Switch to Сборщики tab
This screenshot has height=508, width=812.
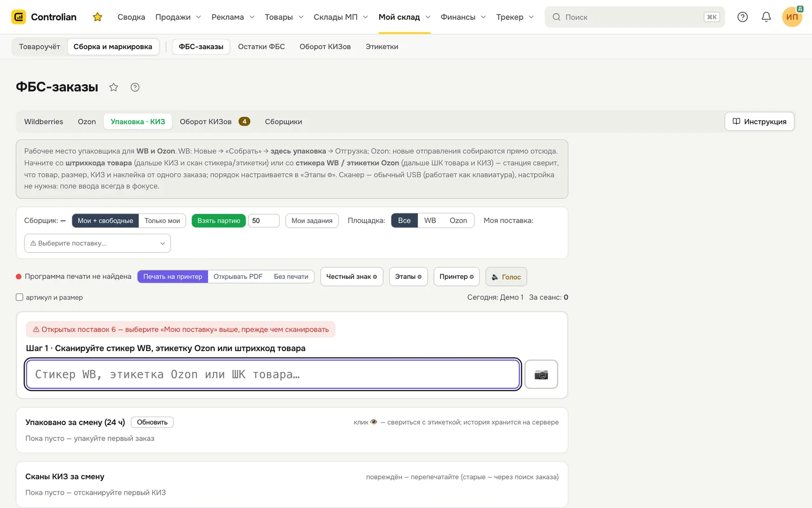point(283,122)
